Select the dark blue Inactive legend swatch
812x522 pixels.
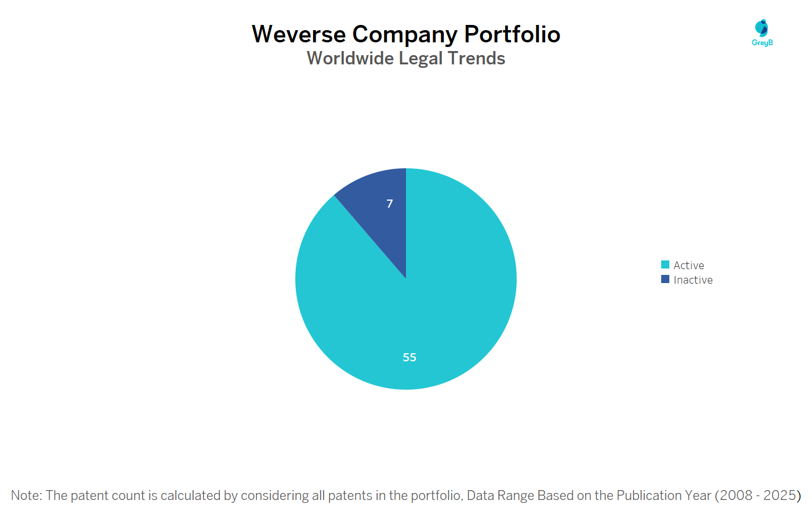[665, 280]
